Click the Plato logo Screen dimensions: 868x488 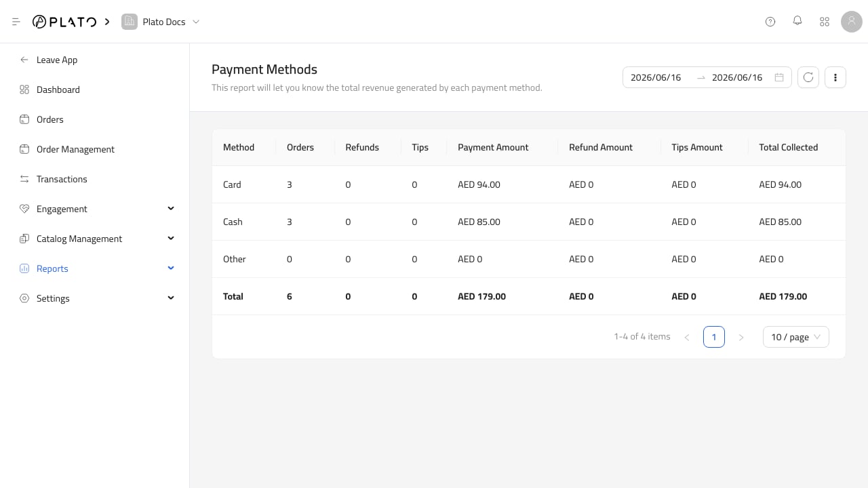tap(64, 22)
